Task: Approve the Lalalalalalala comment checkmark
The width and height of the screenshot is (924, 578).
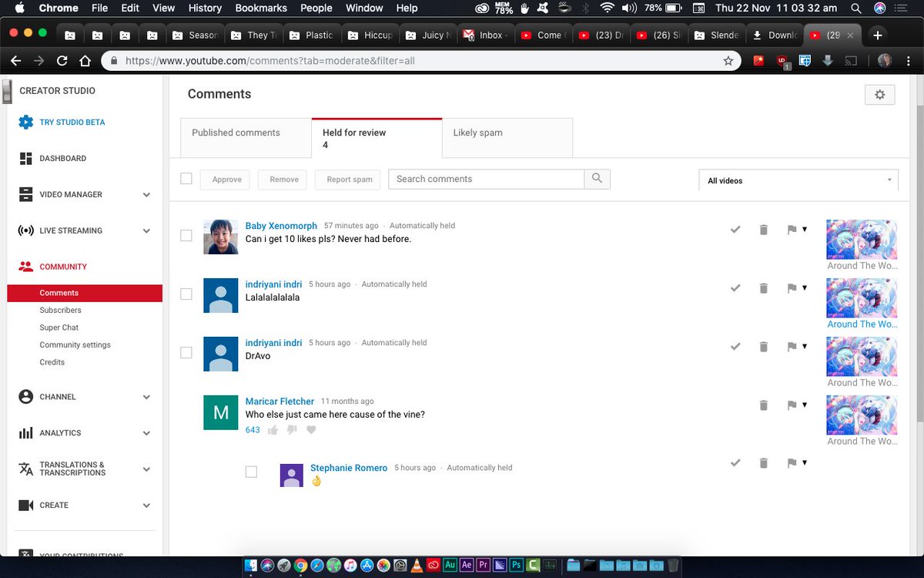Action: click(x=735, y=288)
